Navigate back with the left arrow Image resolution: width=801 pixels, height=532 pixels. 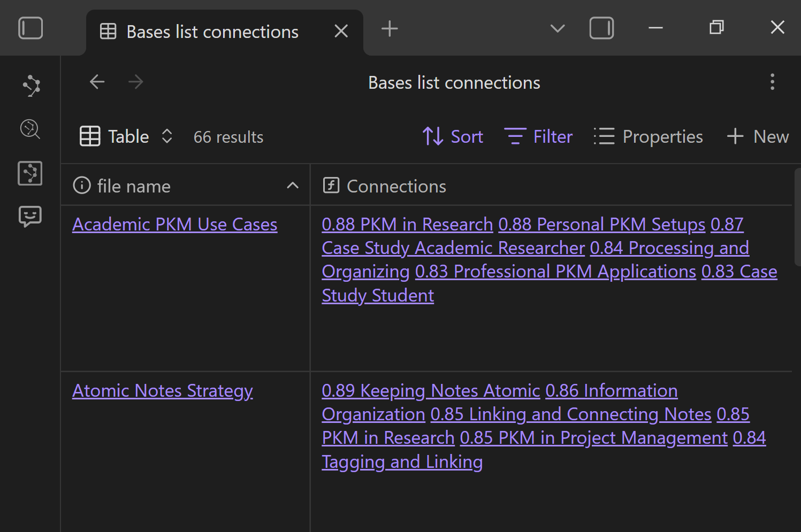(x=97, y=82)
